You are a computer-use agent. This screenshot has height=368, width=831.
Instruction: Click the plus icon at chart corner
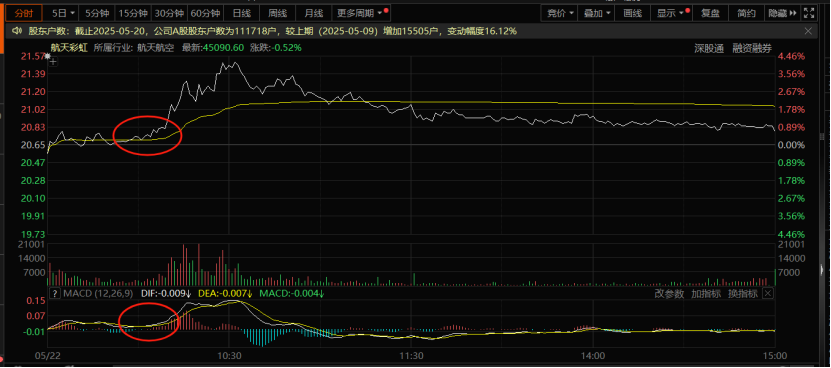(x=52, y=62)
